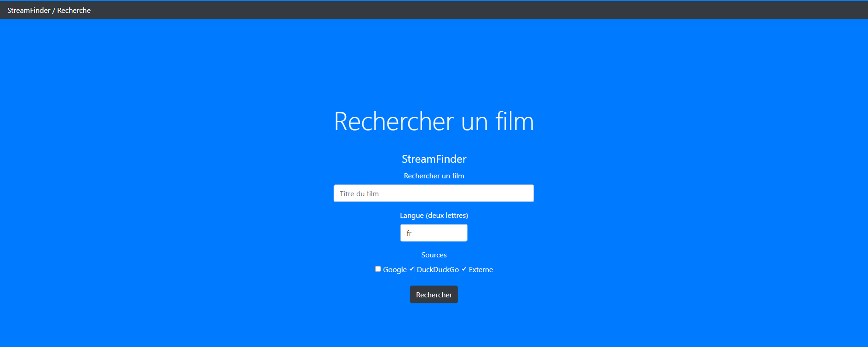Click the large Rechercher un film heading
The width and height of the screenshot is (868, 347).
tap(434, 121)
